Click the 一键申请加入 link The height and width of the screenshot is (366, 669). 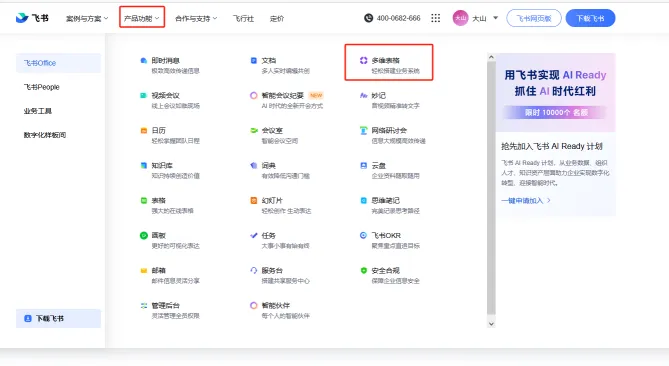click(526, 200)
